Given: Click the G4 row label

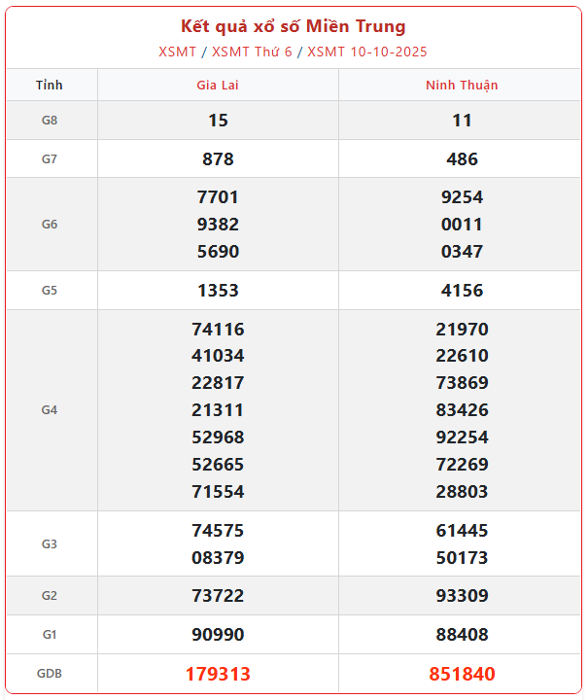Looking at the screenshot, I should pos(50,410).
